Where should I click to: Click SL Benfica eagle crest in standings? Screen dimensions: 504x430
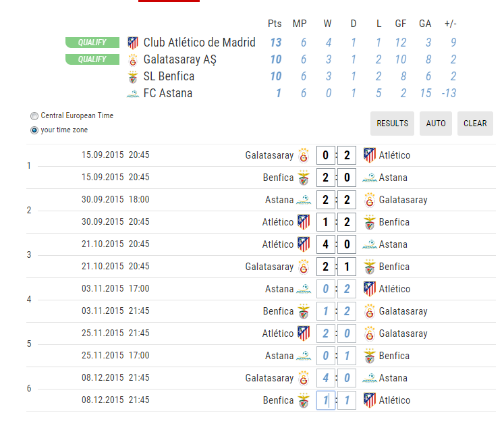(133, 77)
